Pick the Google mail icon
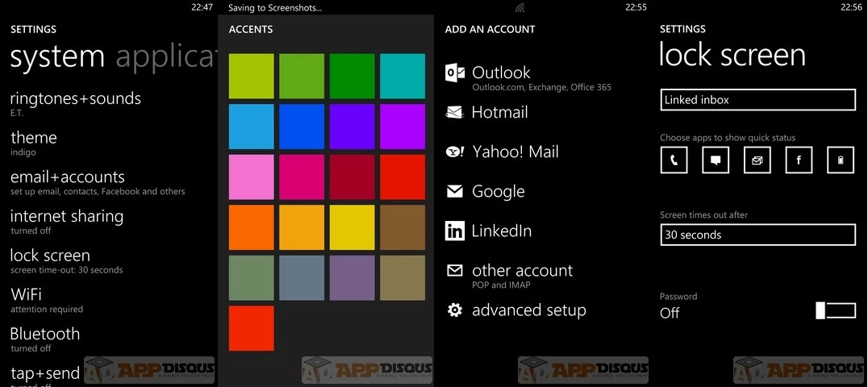Image resolution: width=868 pixels, height=387 pixels. point(454,192)
